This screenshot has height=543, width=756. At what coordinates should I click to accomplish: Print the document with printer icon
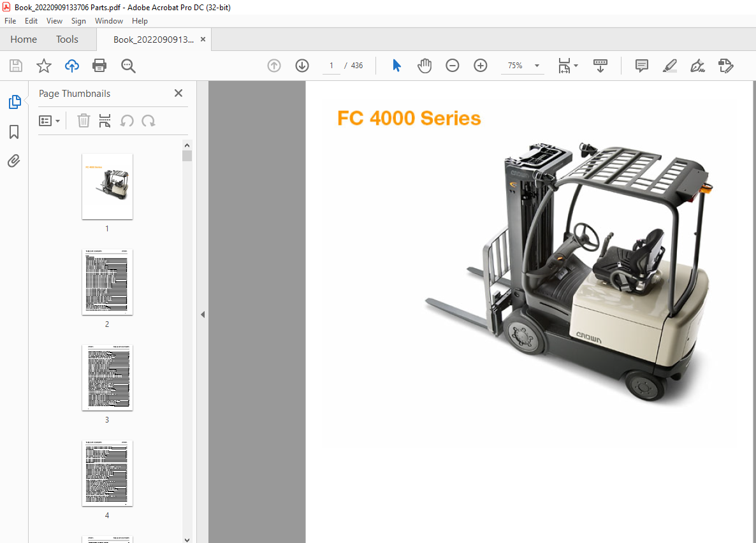pyautogui.click(x=99, y=66)
